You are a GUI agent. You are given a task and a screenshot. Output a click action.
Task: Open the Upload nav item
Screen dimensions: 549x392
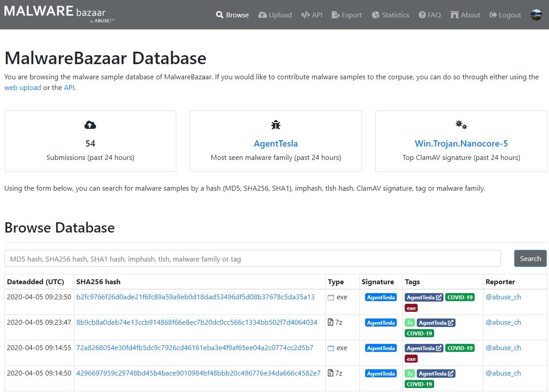(275, 15)
